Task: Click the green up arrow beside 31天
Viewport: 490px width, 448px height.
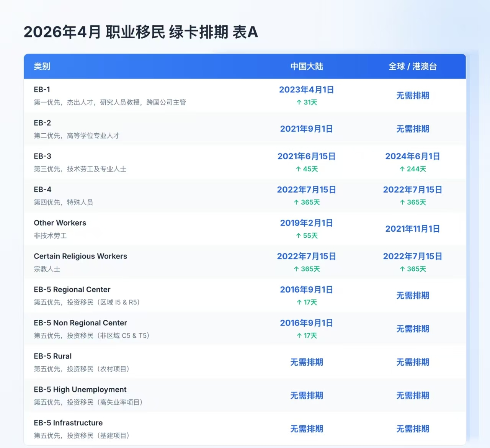Action: click(x=299, y=102)
